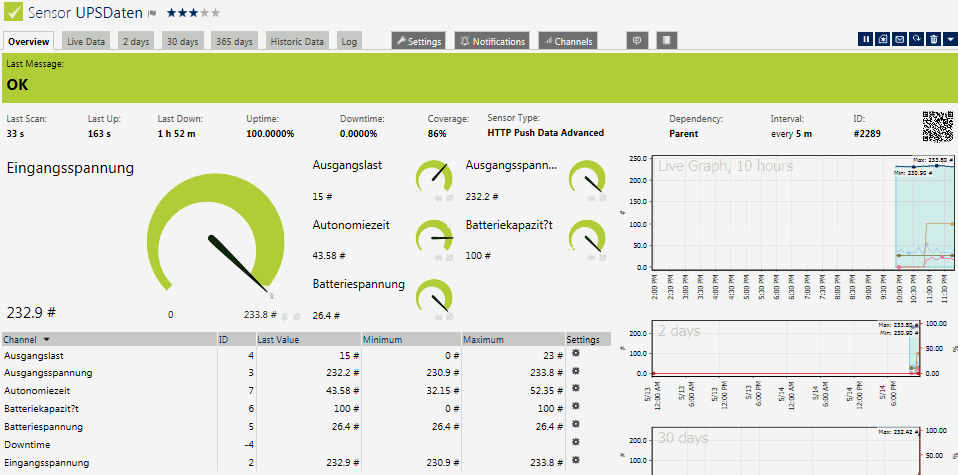Set priority to three stars
Viewport: 958px width, 475px height.
(x=194, y=12)
